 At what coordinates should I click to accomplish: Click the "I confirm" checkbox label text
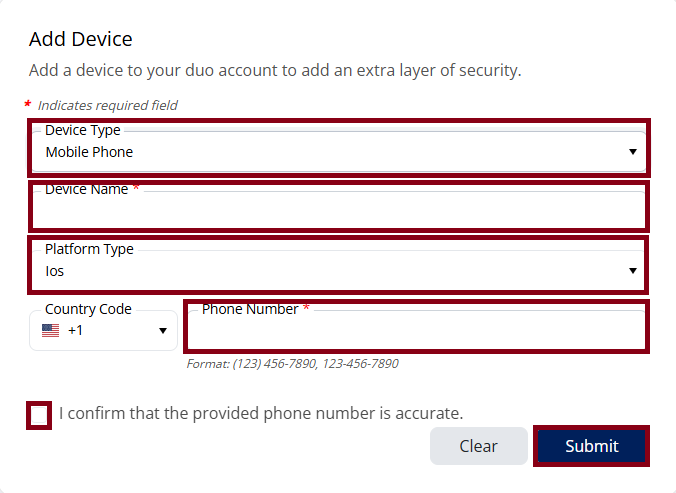tap(260, 413)
